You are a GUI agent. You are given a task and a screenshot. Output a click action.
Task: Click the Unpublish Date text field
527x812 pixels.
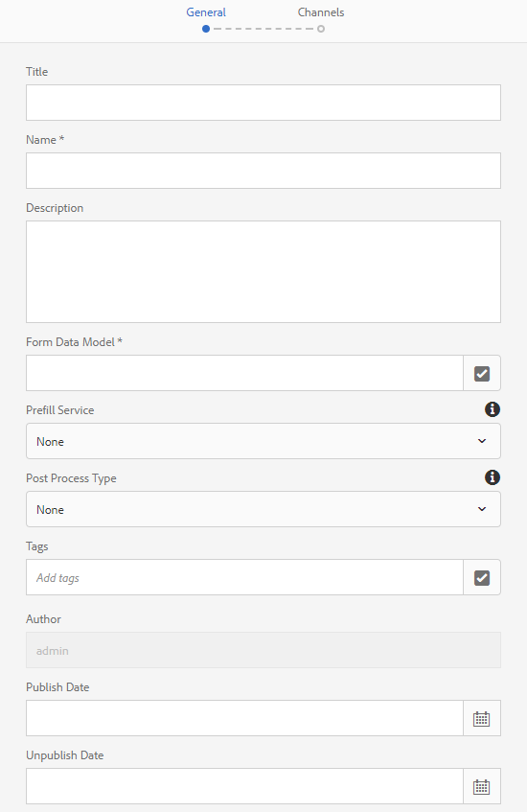245,786
